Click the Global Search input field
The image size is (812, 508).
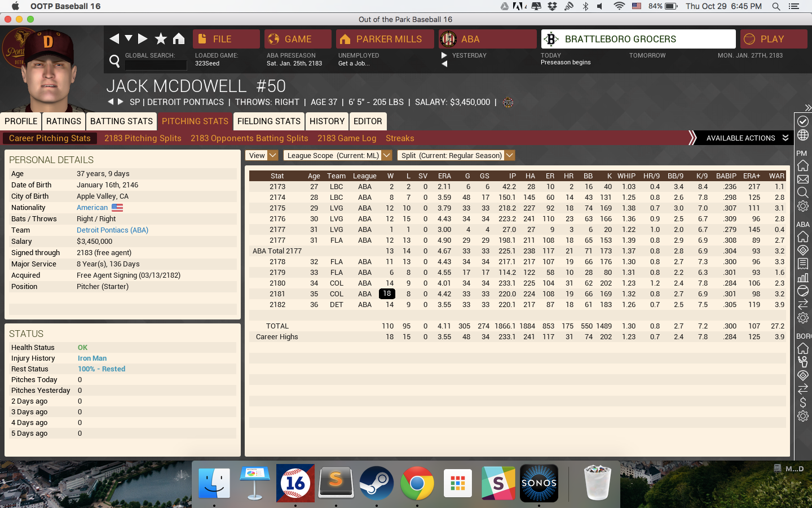click(x=156, y=65)
